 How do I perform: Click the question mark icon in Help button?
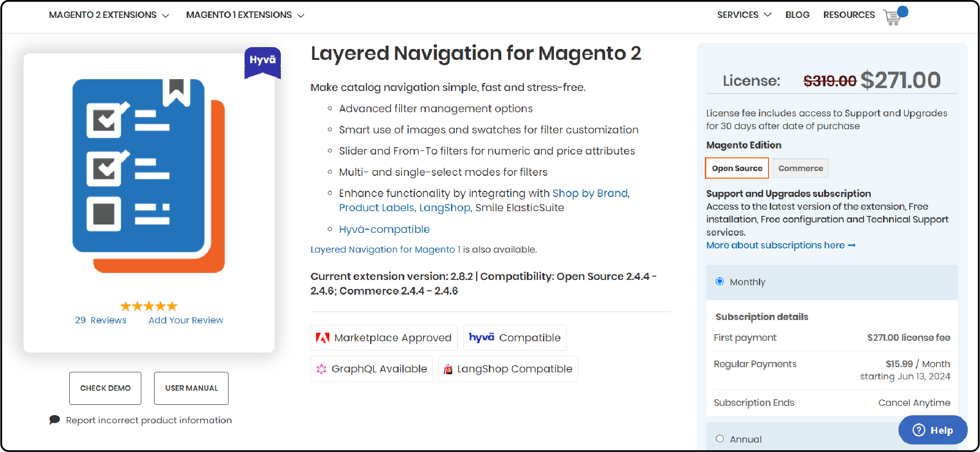(x=919, y=430)
